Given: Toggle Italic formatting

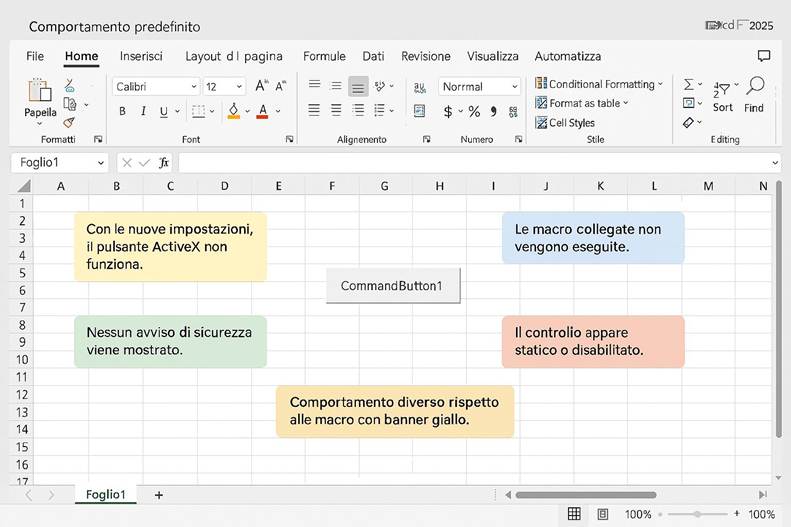Looking at the screenshot, I should pyautogui.click(x=143, y=111).
